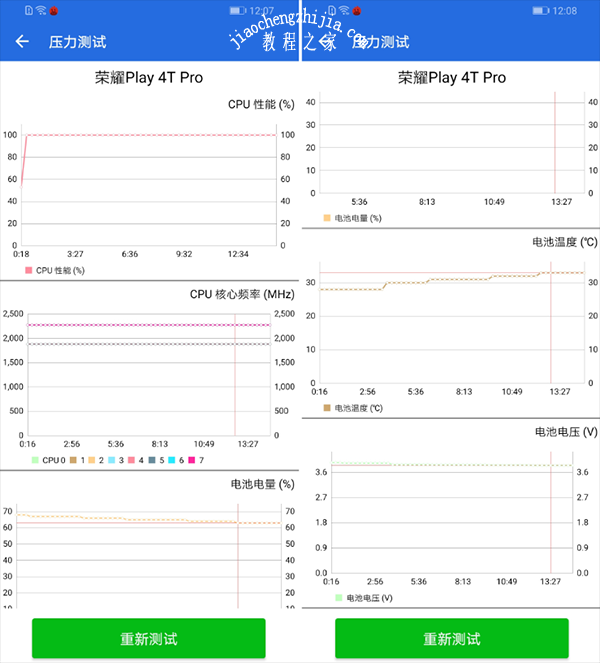Image resolution: width=600 pixels, height=663 pixels.
Task: Tap the battery temperature stepped curve
Action: click(452, 280)
